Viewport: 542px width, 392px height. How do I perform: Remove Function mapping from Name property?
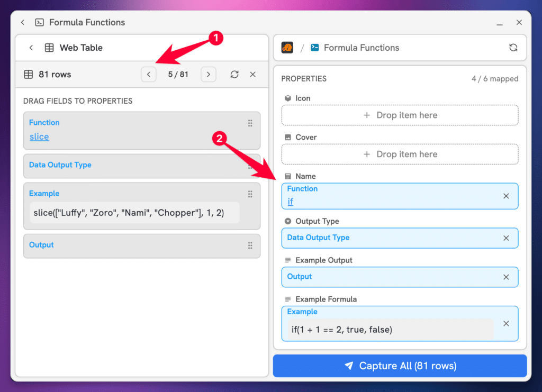[x=506, y=196]
